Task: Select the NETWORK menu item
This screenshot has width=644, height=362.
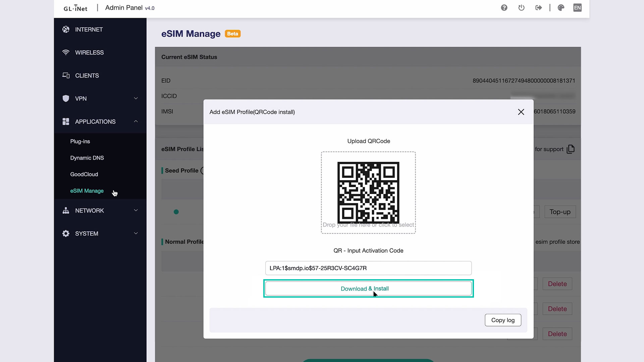Action: click(89, 210)
